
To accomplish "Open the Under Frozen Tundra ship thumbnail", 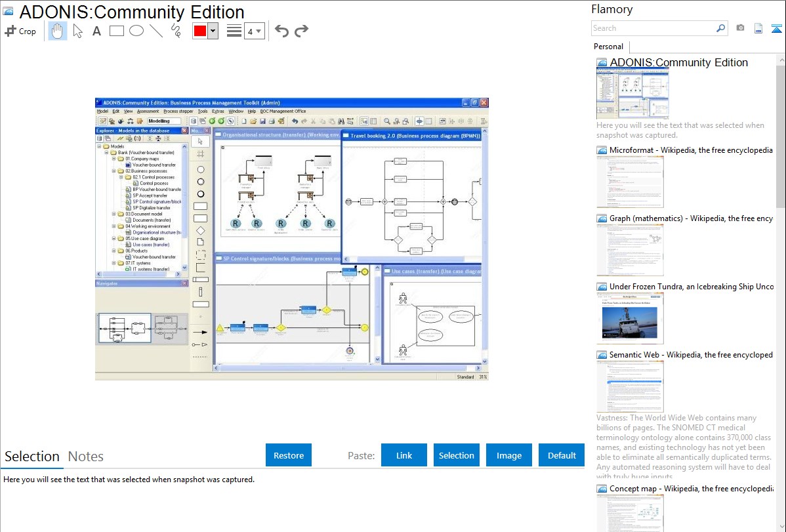I will (630, 318).
